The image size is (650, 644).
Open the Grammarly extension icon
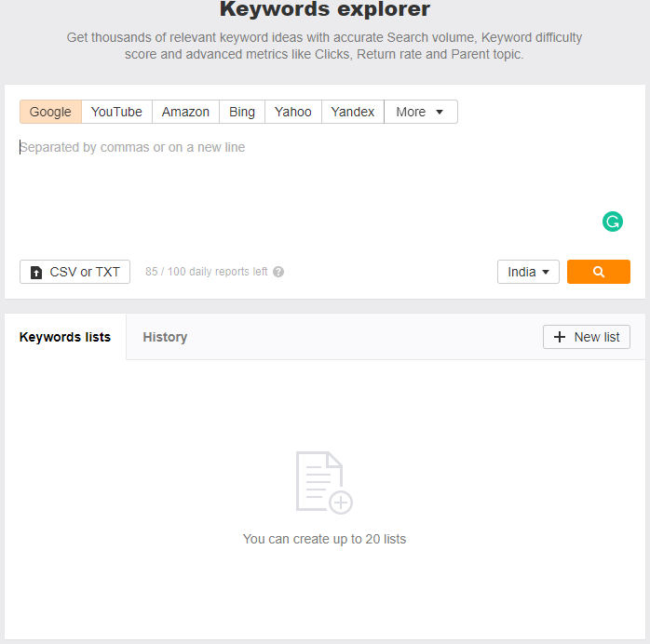click(x=612, y=221)
